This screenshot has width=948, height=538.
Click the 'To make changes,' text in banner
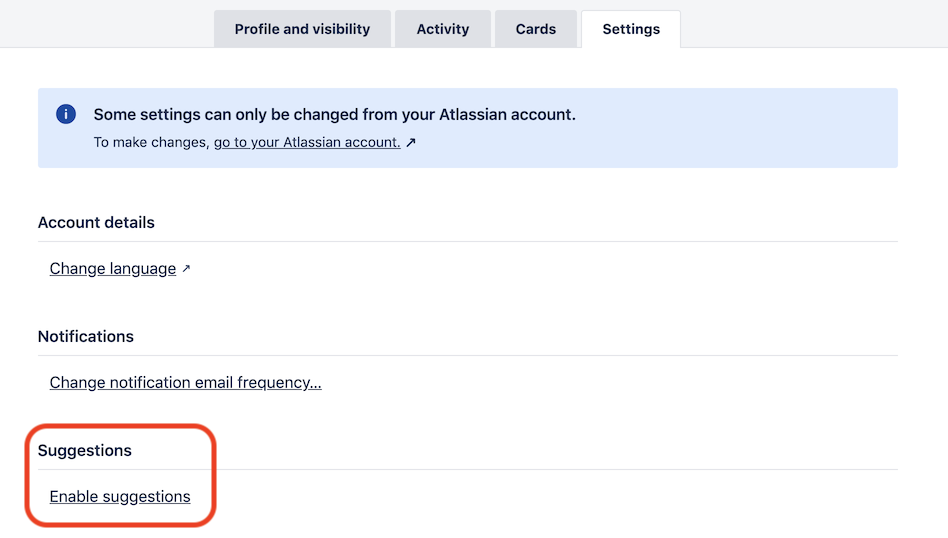(x=151, y=143)
